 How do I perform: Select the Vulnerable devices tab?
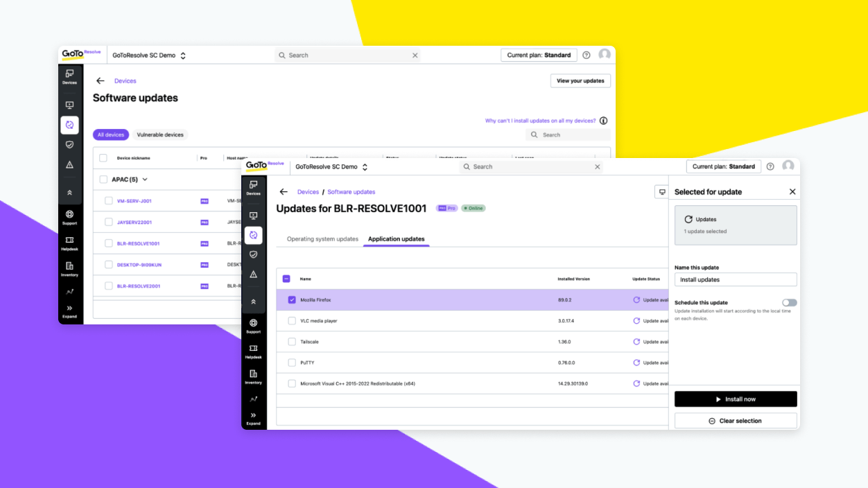coord(160,134)
